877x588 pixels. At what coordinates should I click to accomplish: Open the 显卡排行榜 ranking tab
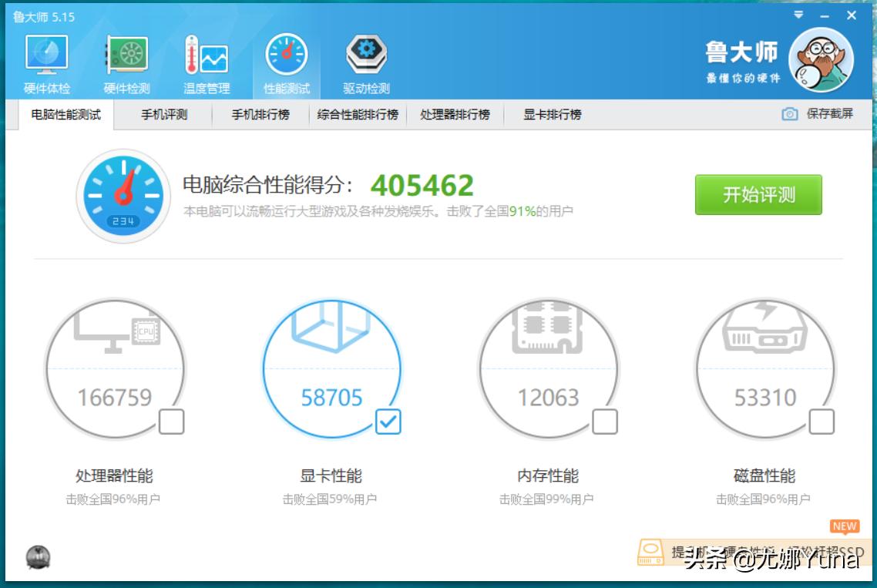[554, 114]
